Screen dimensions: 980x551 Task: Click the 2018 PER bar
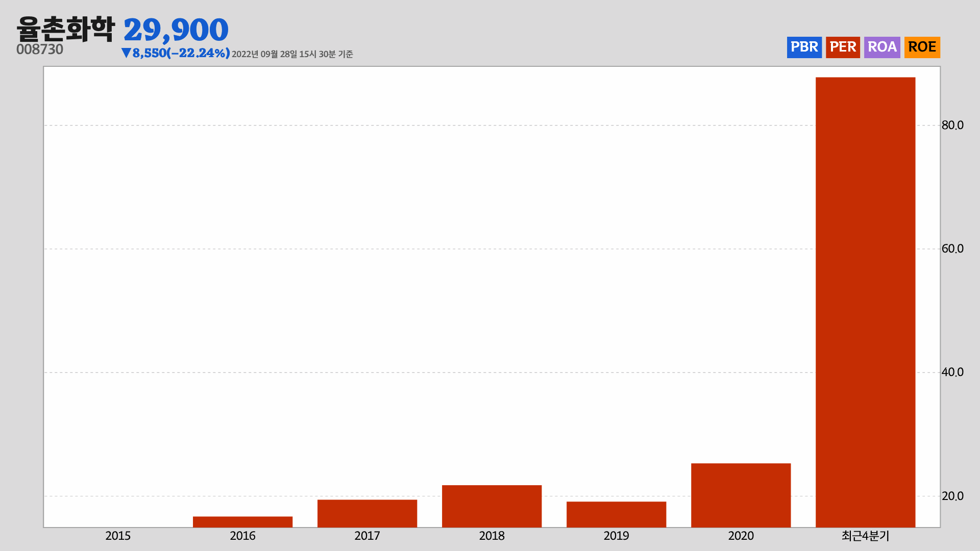[x=492, y=506]
